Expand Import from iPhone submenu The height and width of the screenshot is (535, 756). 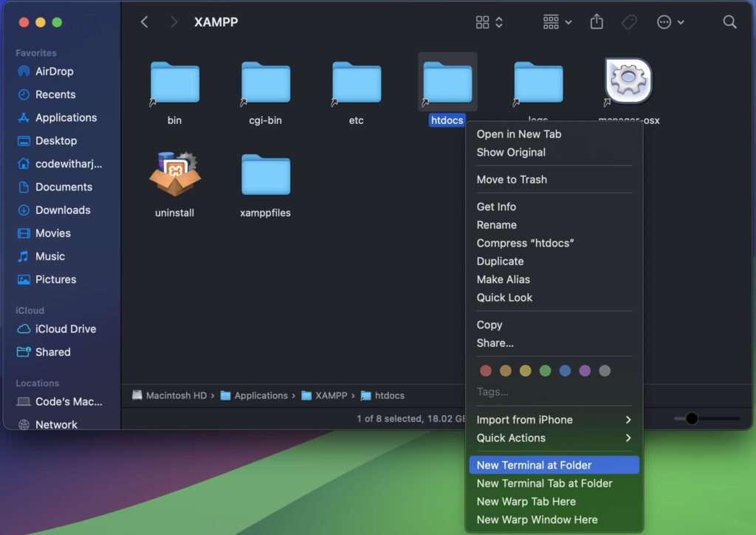(554, 420)
